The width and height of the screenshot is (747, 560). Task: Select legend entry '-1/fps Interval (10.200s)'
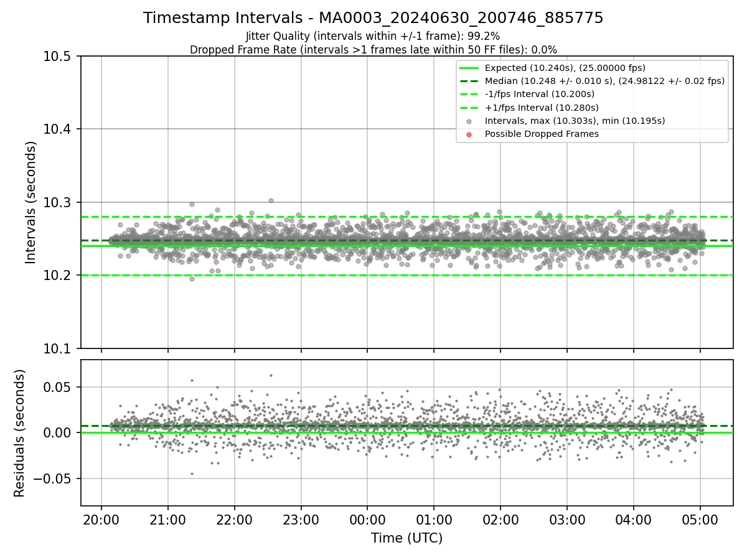tap(540, 94)
